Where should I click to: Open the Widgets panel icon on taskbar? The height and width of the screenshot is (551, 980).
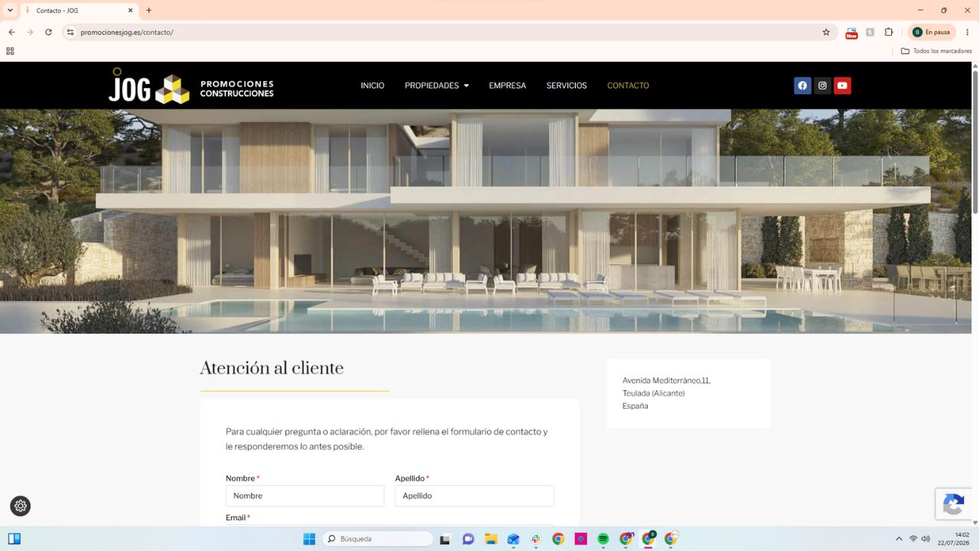[x=14, y=539]
